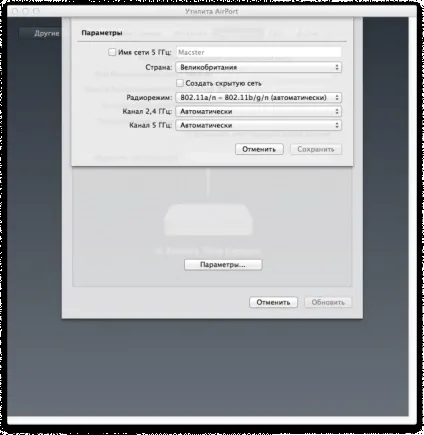Click Отменить next to Обновить
The image size is (424, 435).
click(x=273, y=302)
